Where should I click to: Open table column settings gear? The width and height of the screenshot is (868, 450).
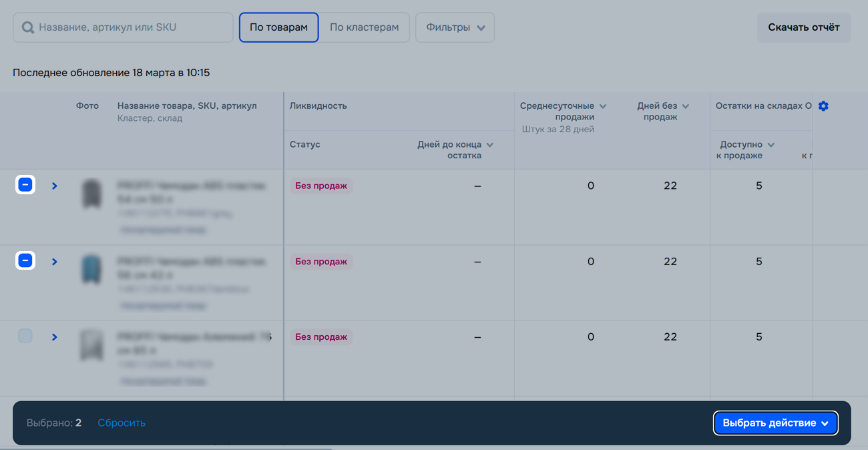click(823, 106)
